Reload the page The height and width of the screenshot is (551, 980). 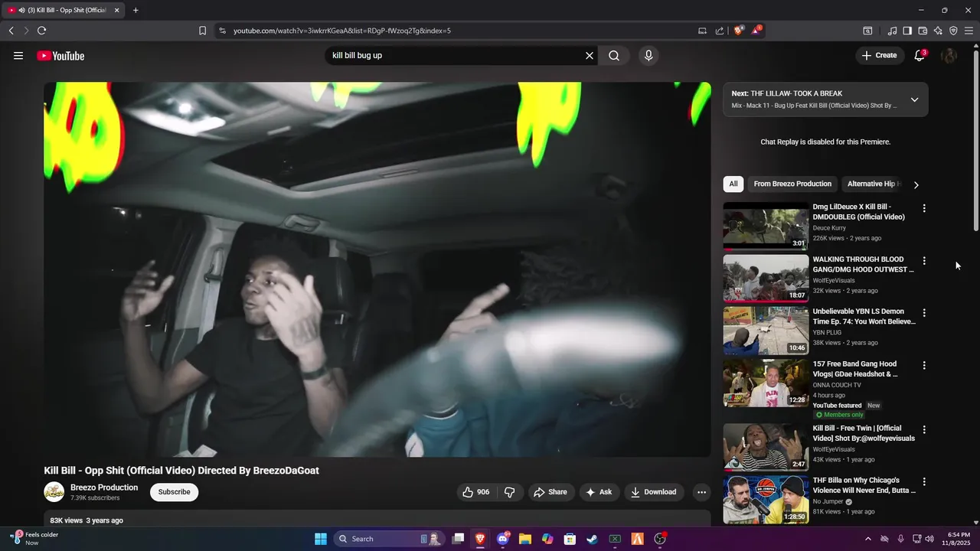pyautogui.click(x=41, y=31)
